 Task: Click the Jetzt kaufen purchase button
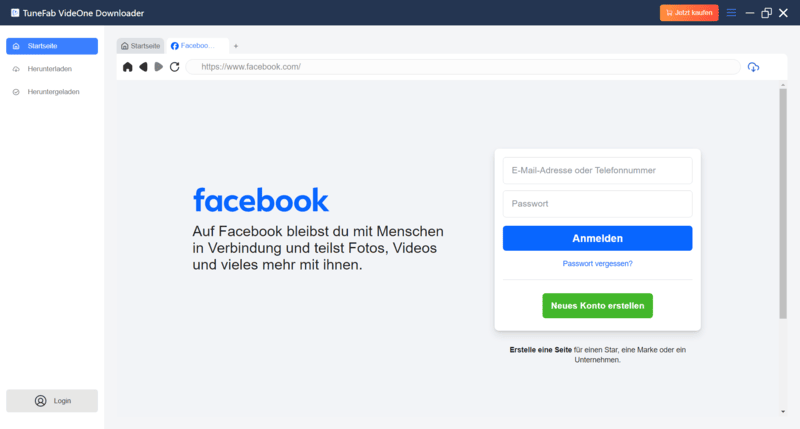689,13
